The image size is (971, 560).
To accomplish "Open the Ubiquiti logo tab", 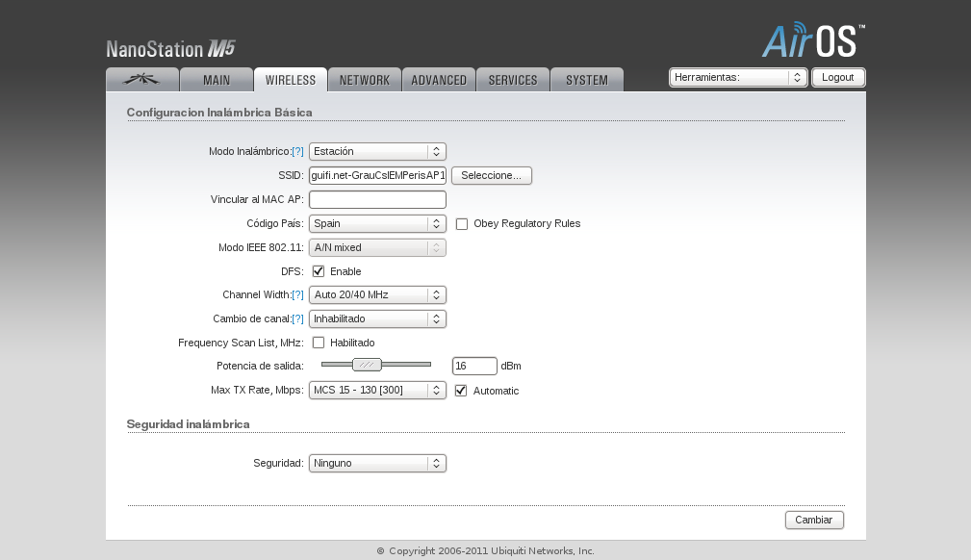I will click(x=141, y=80).
